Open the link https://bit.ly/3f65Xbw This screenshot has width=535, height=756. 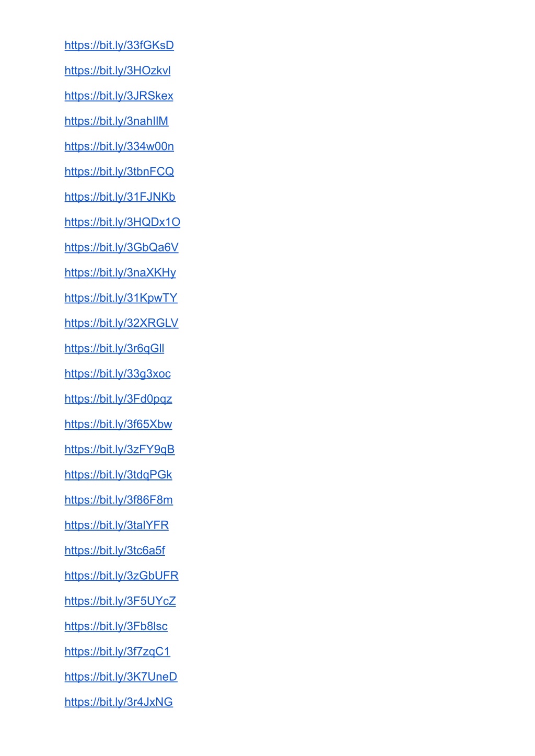119,425
